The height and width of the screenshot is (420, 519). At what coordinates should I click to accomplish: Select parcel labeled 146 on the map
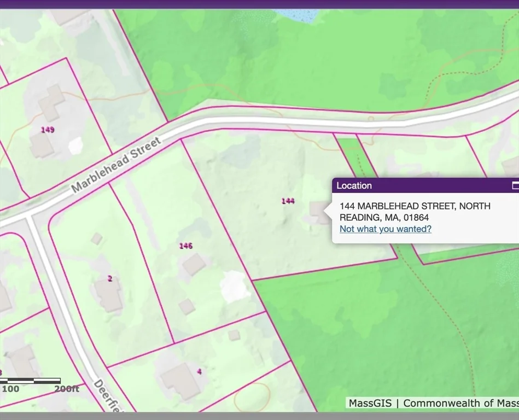tap(186, 246)
